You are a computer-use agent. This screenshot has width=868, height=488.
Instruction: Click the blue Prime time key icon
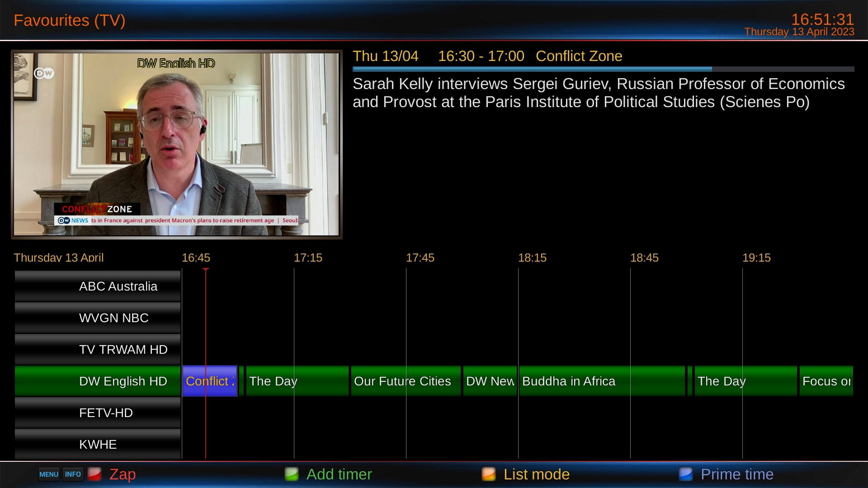[686, 474]
